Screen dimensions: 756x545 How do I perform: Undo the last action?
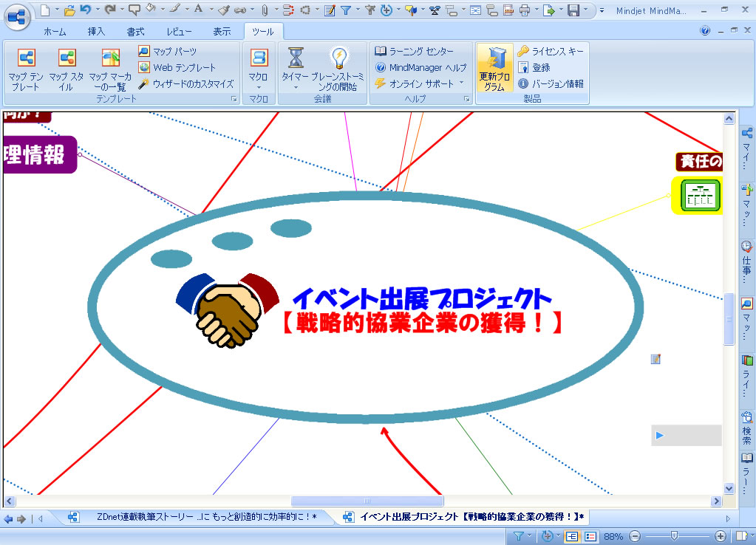(x=86, y=9)
